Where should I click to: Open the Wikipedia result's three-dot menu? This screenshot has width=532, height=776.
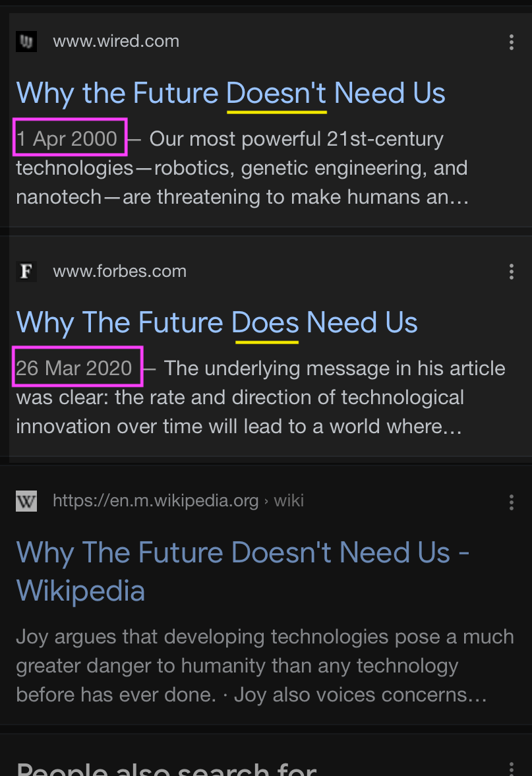tap(512, 502)
